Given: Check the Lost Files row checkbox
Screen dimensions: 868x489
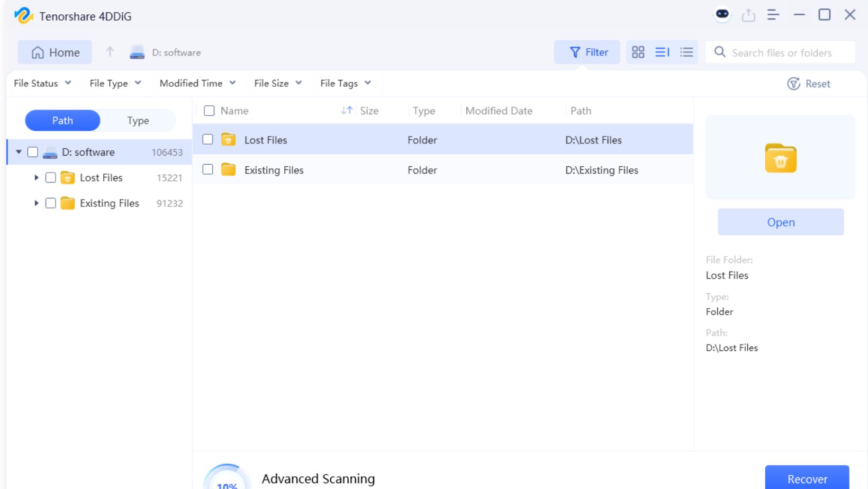Looking at the screenshot, I should 208,139.
